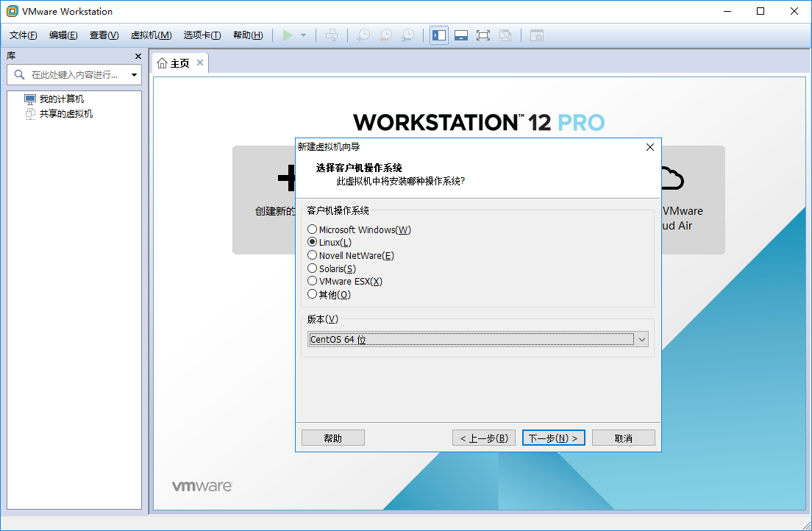Open the 虚拟机(M) menu
The image size is (812, 531).
[x=152, y=35]
